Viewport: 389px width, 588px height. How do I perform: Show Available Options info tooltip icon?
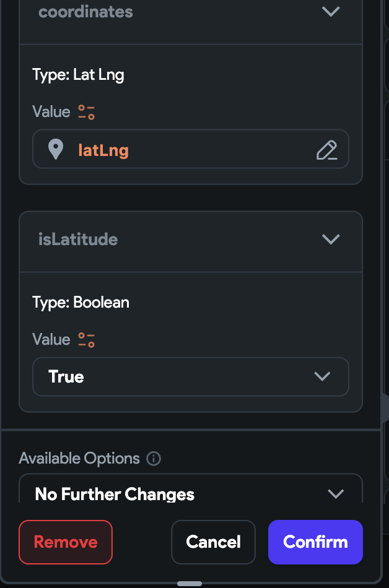tap(154, 459)
